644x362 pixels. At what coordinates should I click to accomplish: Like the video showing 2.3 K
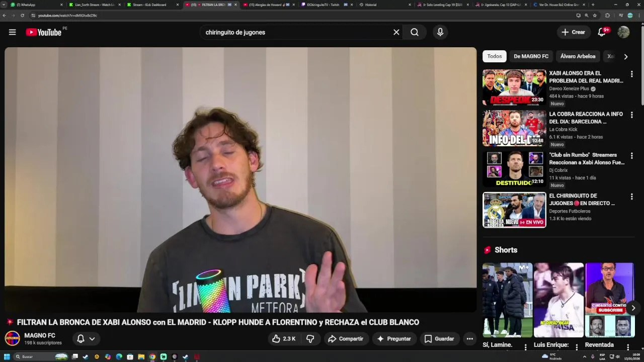284,339
